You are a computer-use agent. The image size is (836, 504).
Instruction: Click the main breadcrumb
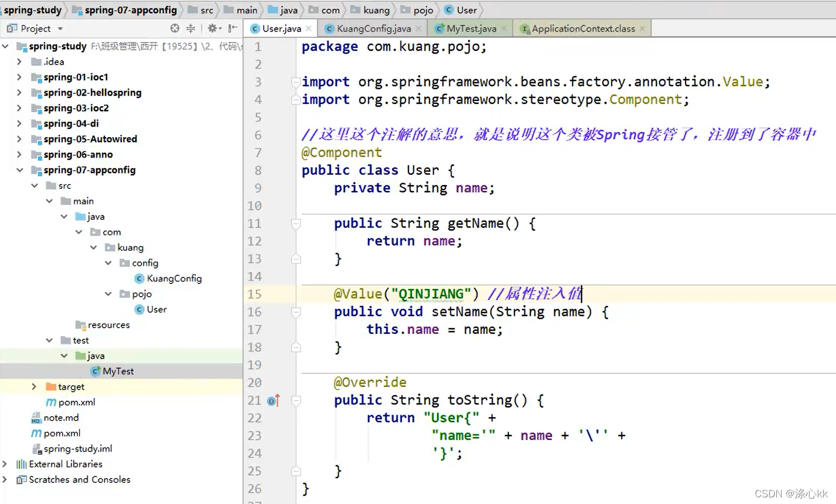click(240, 10)
